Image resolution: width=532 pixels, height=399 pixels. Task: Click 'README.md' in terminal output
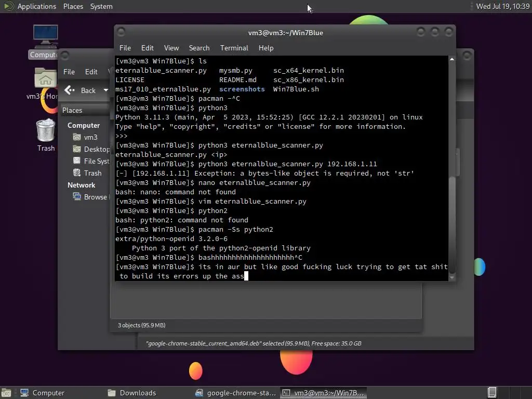[238, 79]
